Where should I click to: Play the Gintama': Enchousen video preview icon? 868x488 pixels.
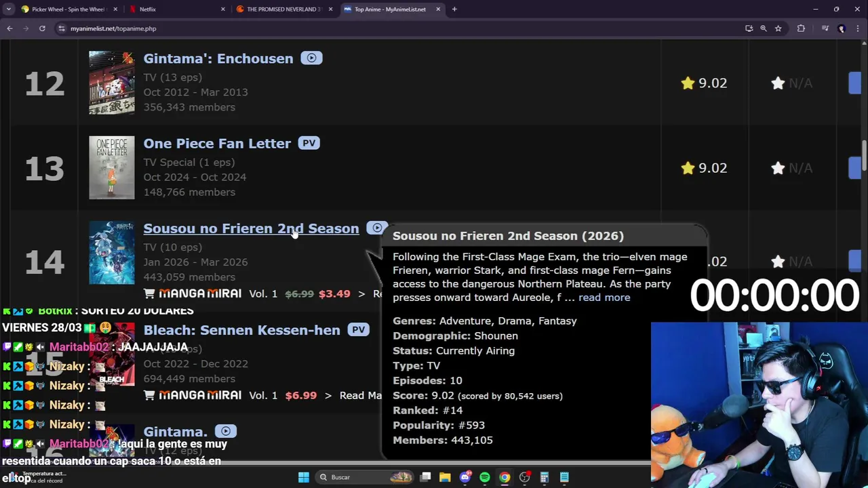[x=311, y=58]
